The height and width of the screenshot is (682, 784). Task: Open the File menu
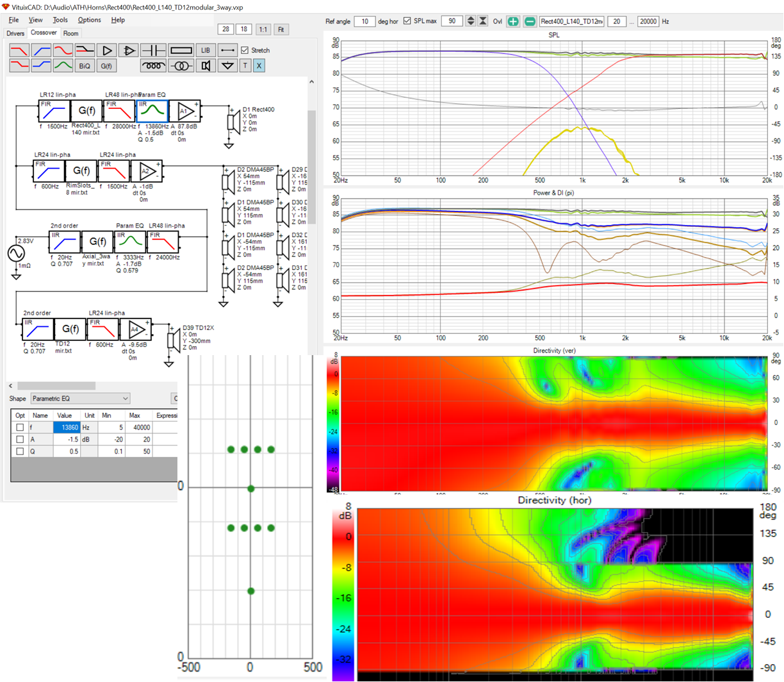click(x=13, y=20)
